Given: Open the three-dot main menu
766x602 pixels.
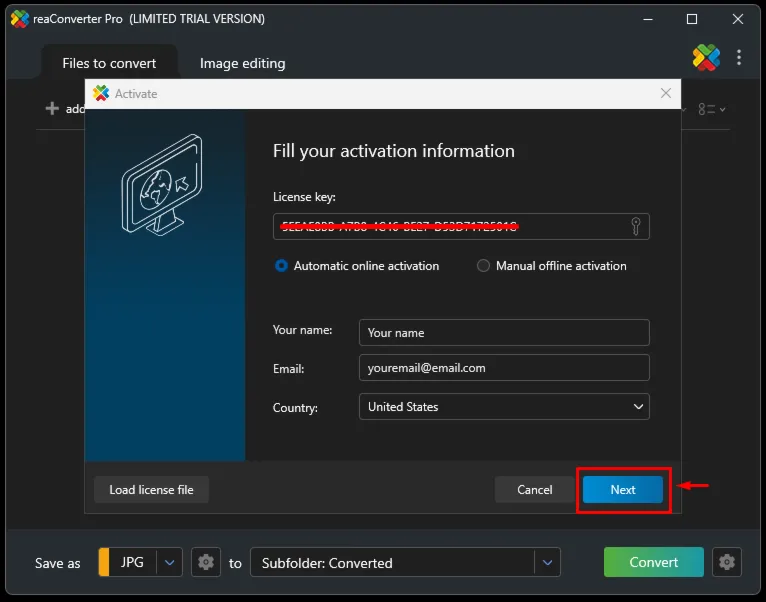Looking at the screenshot, I should pos(739,58).
